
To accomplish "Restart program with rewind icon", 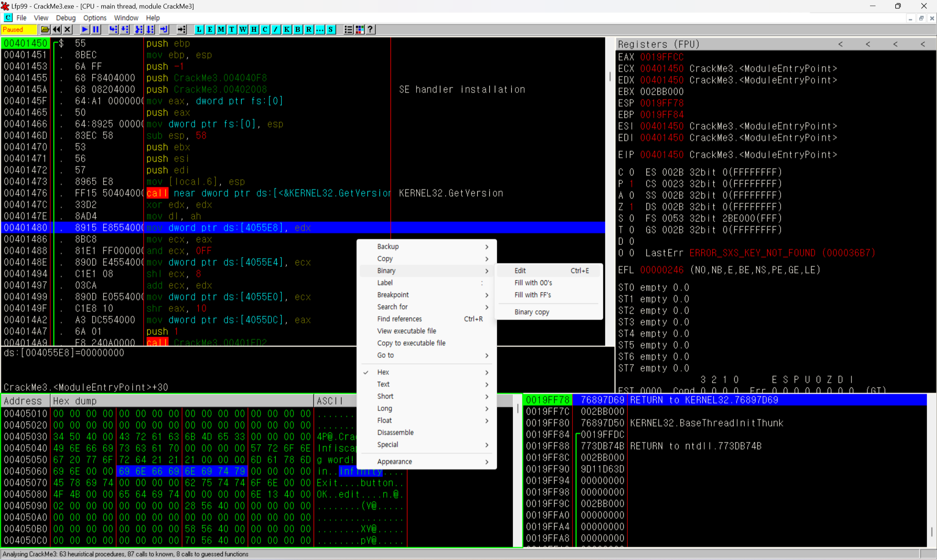I will tap(56, 29).
